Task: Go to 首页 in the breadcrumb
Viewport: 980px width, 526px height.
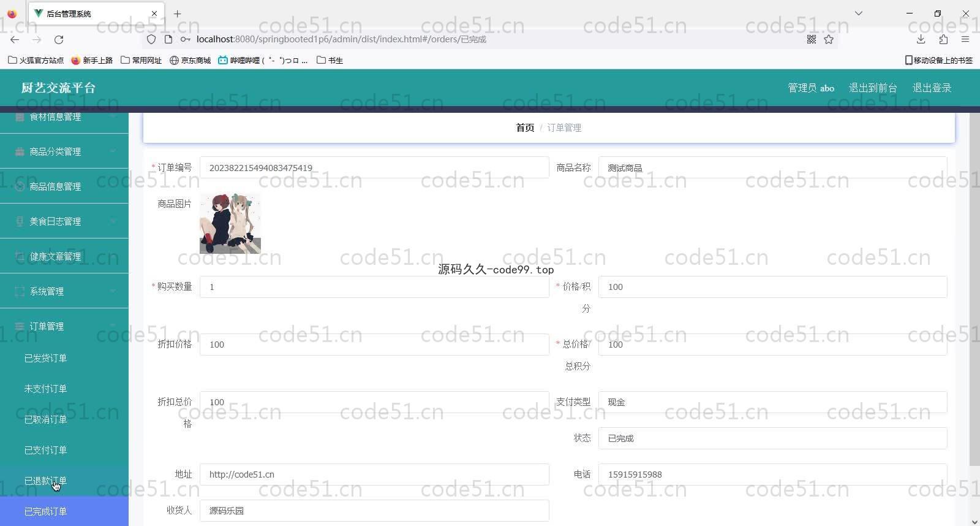Action: [525, 128]
